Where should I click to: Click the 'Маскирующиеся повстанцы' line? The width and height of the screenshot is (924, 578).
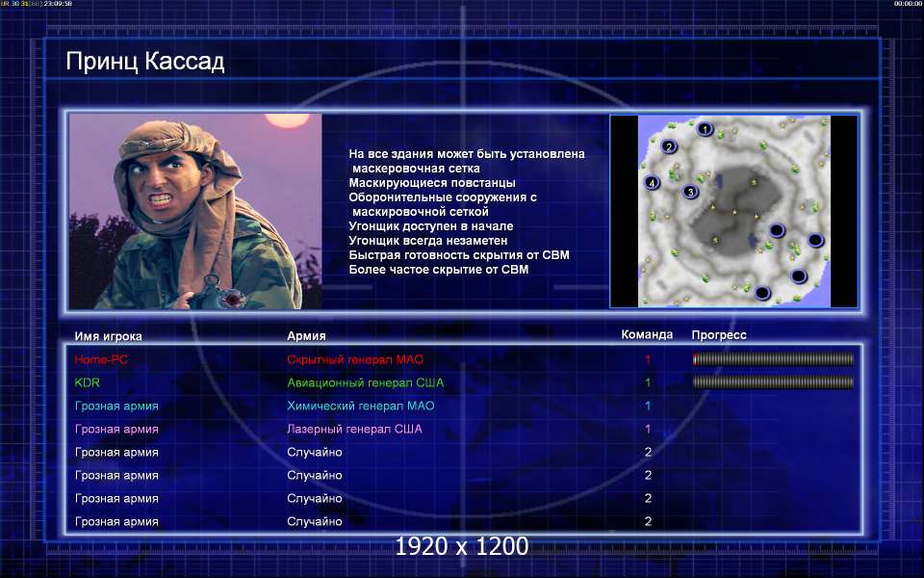[x=432, y=183]
